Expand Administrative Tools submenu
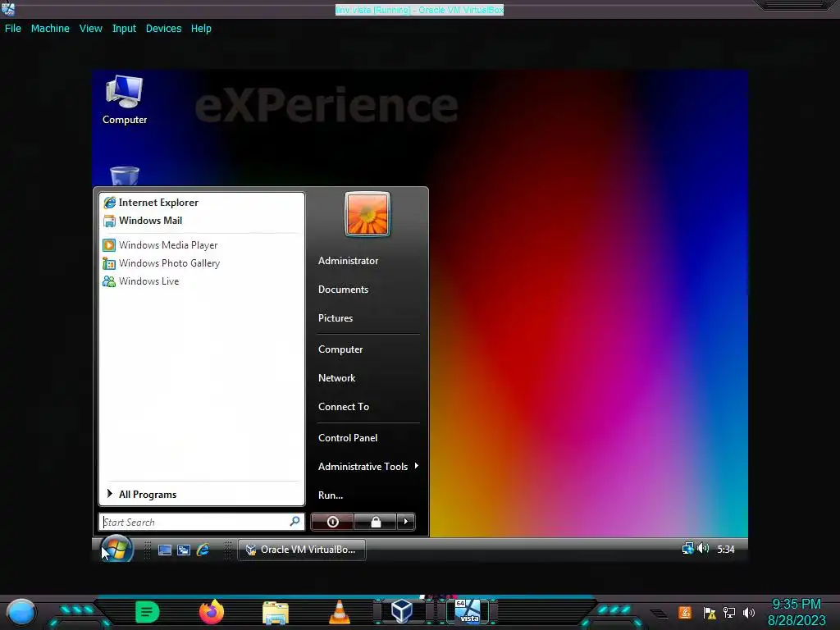This screenshot has height=630, width=840. 368,467
